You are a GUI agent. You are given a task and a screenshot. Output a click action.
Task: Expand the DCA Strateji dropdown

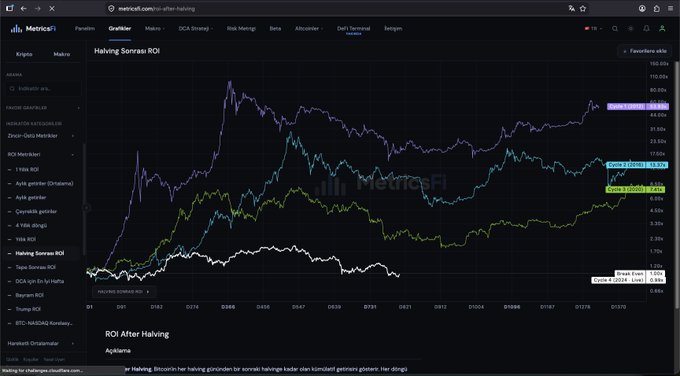(x=196, y=29)
